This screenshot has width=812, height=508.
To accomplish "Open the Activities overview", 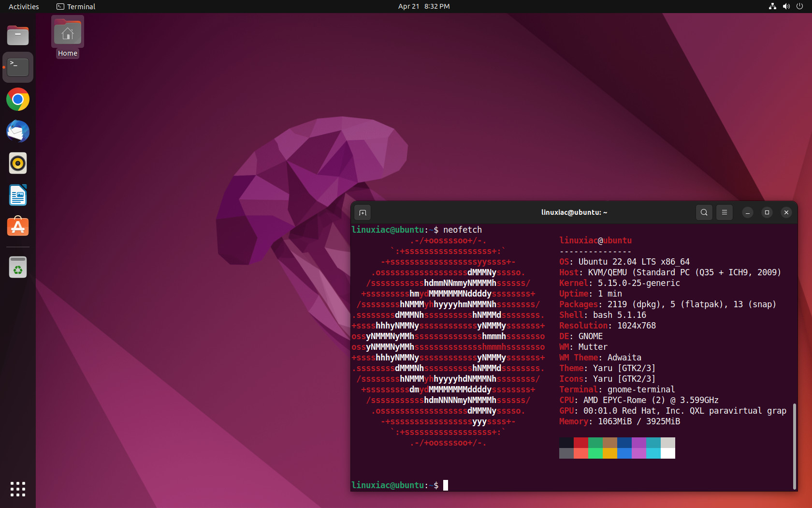I will point(24,6).
